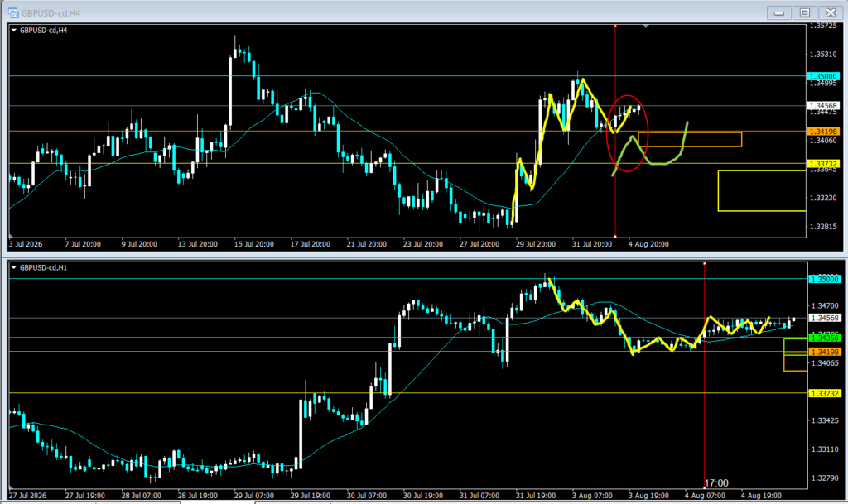Click the 1.32815 value on H4 price scale

click(x=823, y=226)
